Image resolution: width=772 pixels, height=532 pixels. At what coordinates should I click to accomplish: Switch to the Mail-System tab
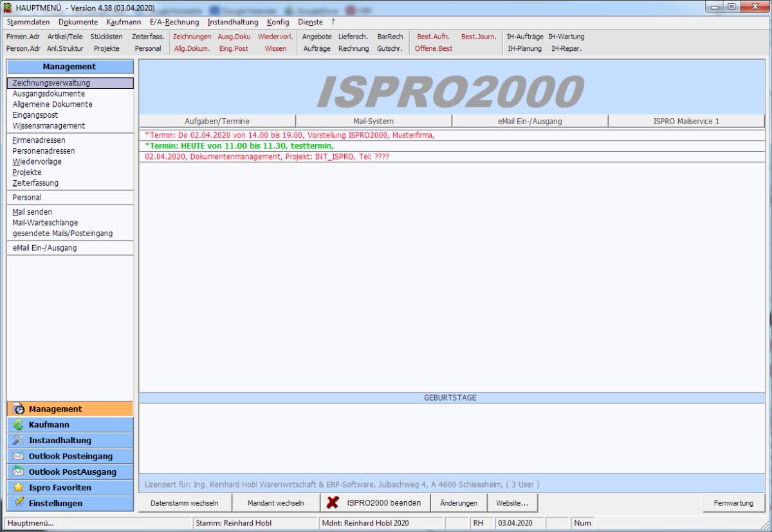point(374,121)
